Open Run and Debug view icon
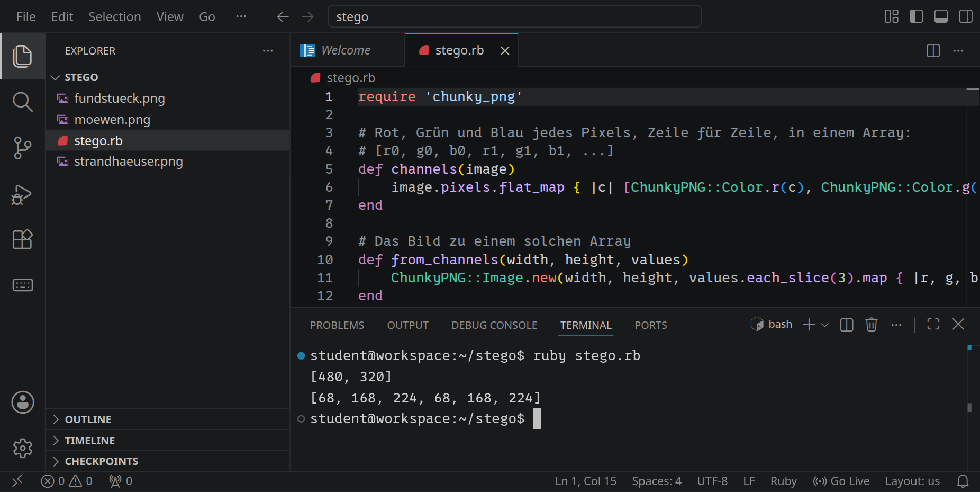The image size is (980, 492). [x=22, y=194]
